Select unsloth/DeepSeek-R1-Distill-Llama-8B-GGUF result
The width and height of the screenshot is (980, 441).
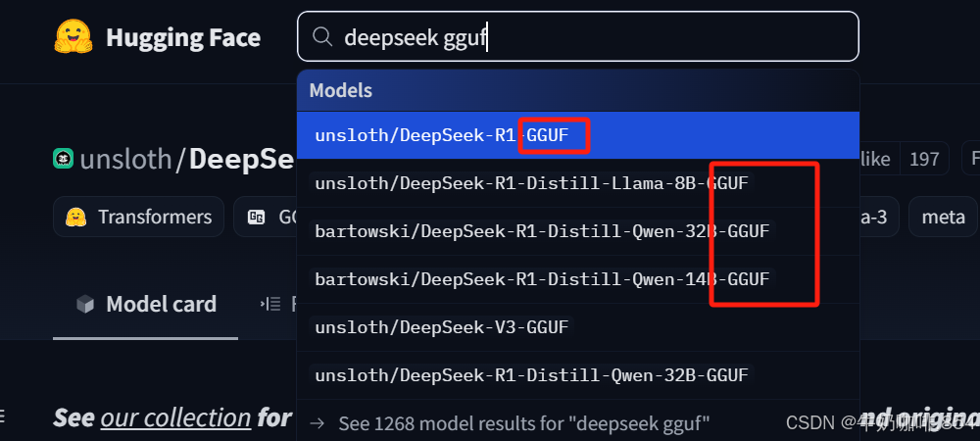click(x=578, y=183)
